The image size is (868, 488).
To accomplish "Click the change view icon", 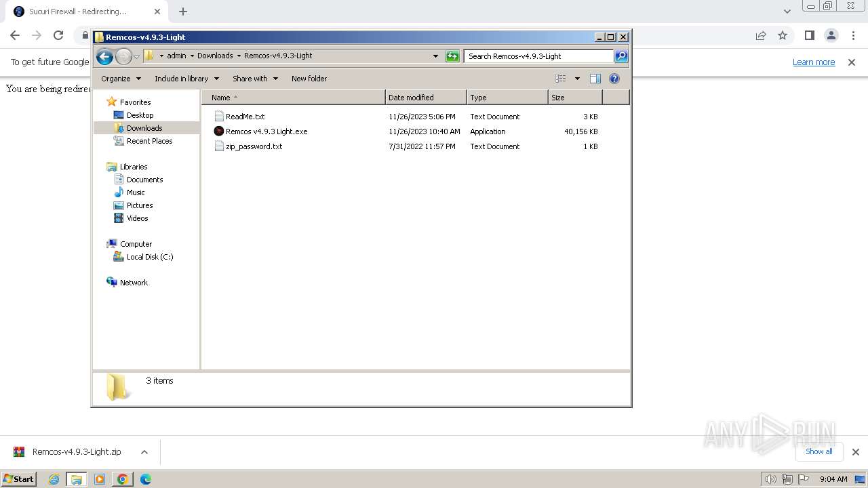I will [x=561, y=79].
